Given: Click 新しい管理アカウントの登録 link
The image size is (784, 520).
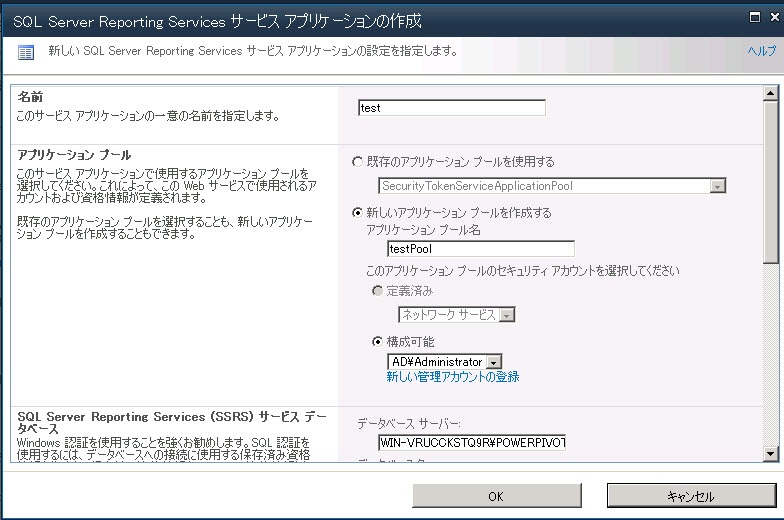Looking at the screenshot, I should 453,376.
